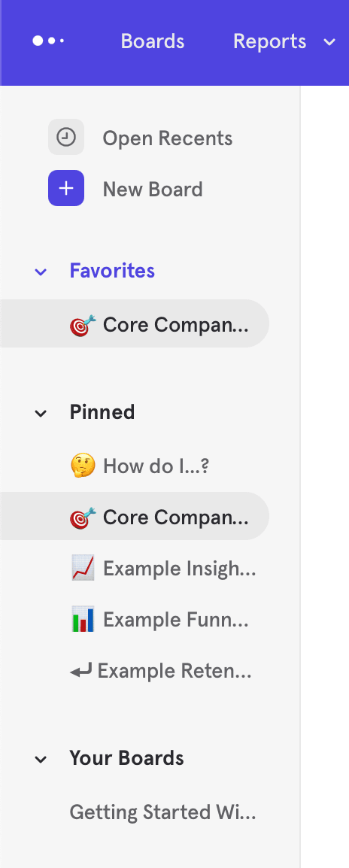Open the Reports dropdown arrow
Image resolution: width=349 pixels, height=868 pixels.
329,42
